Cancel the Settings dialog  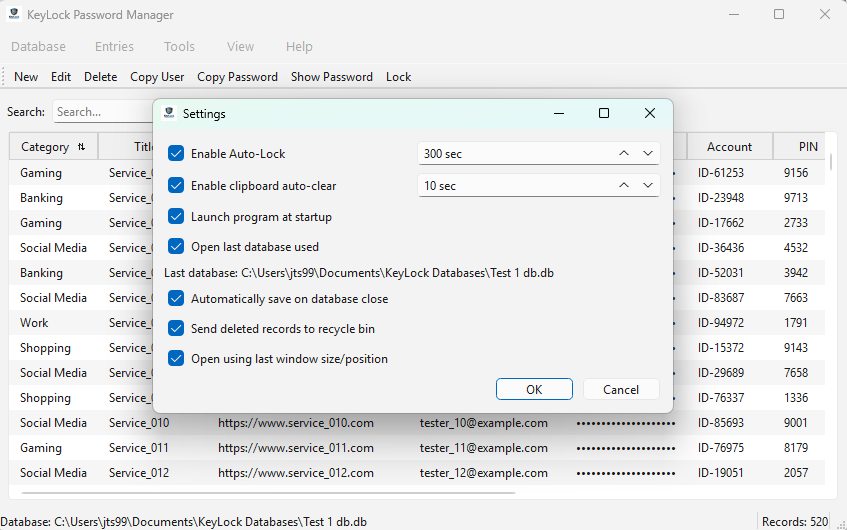point(620,389)
